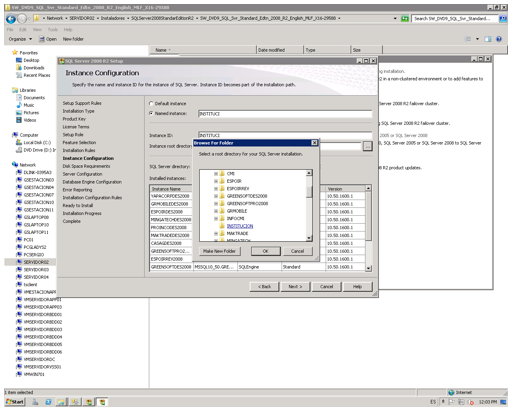This screenshot has height=412, width=515.
Task: Close the Browse For Folder dialog
Action: [x=314, y=143]
